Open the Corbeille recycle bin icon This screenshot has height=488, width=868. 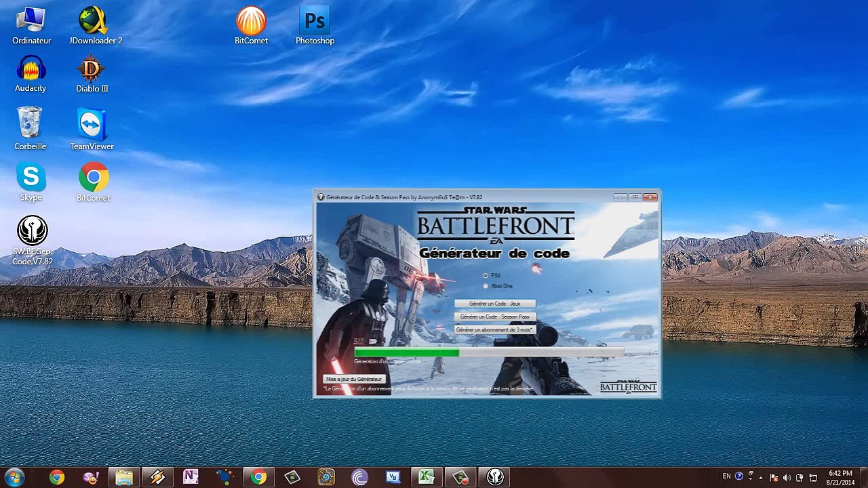click(x=31, y=129)
